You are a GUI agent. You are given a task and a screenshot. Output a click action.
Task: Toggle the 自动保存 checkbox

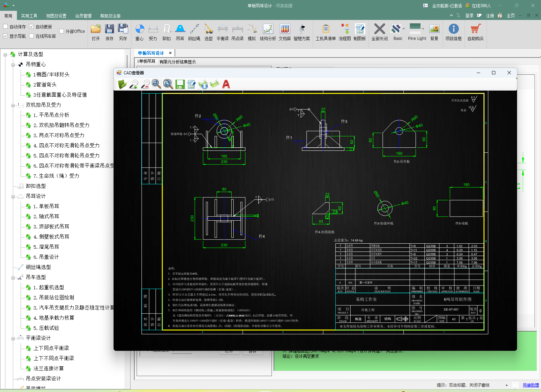[5, 26]
